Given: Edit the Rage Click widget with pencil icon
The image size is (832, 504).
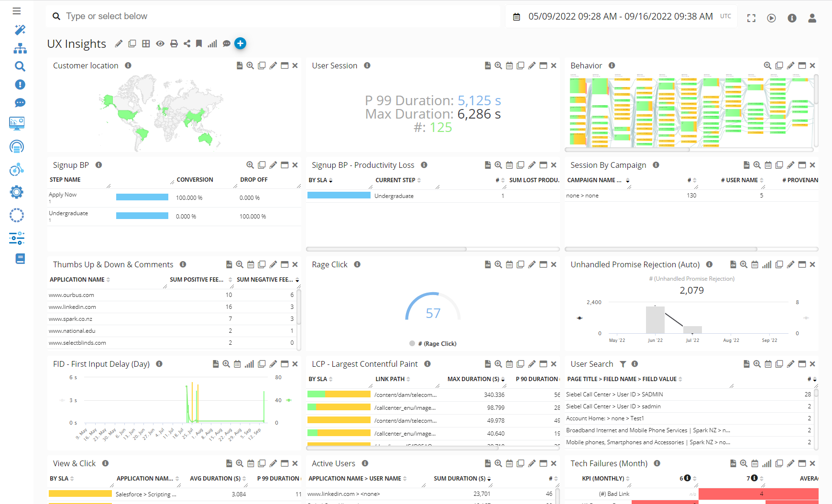Looking at the screenshot, I should pos(532,264).
